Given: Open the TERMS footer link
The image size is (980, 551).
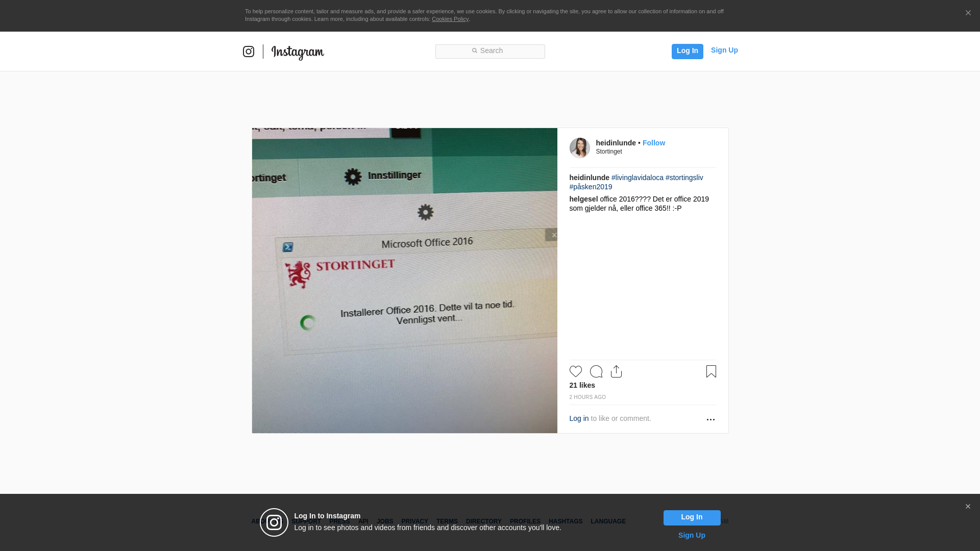Looking at the screenshot, I should [x=447, y=521].
